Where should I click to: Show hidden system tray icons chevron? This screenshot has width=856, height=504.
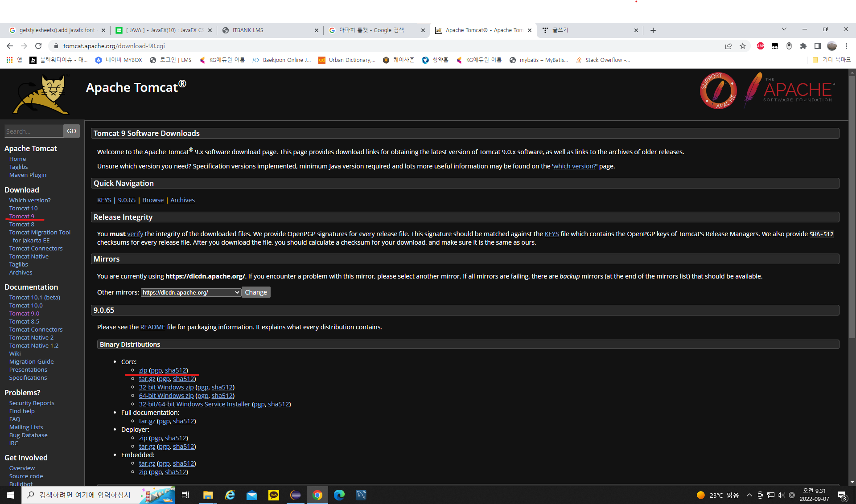[x=749, y=495]
